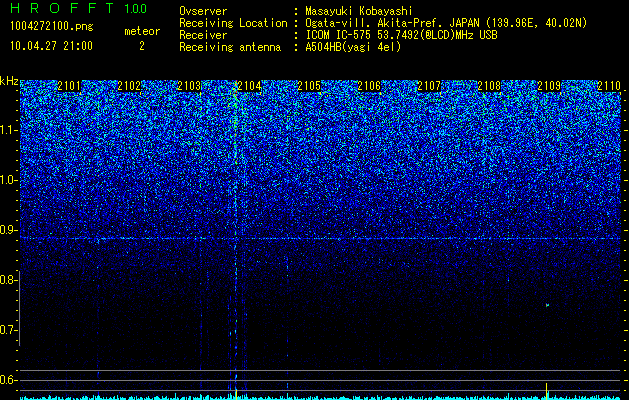
Task: Select the filename 1004272100.png
Action: (52, 27)
